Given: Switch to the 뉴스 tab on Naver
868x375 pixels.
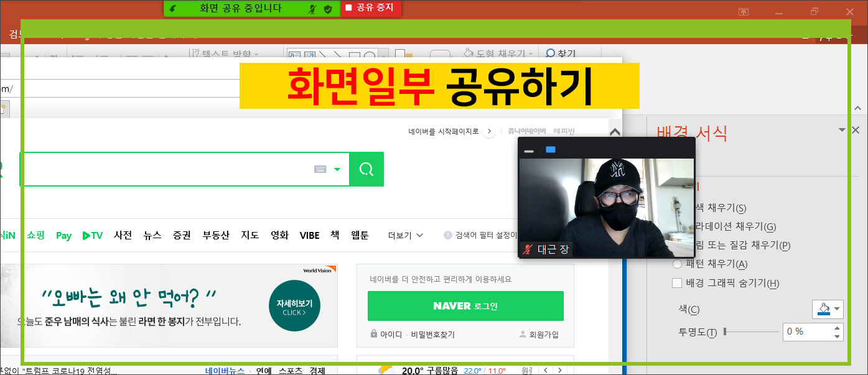Looking at the screenshot, I should click(x=152, y=235).
